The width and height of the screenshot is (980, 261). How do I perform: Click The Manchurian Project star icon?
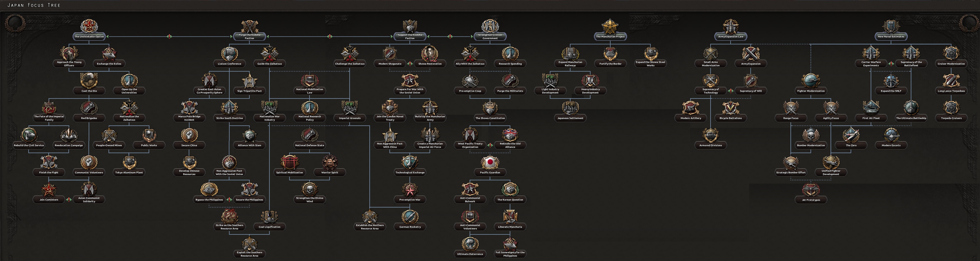pyautogui.click(x=610, y=26)
